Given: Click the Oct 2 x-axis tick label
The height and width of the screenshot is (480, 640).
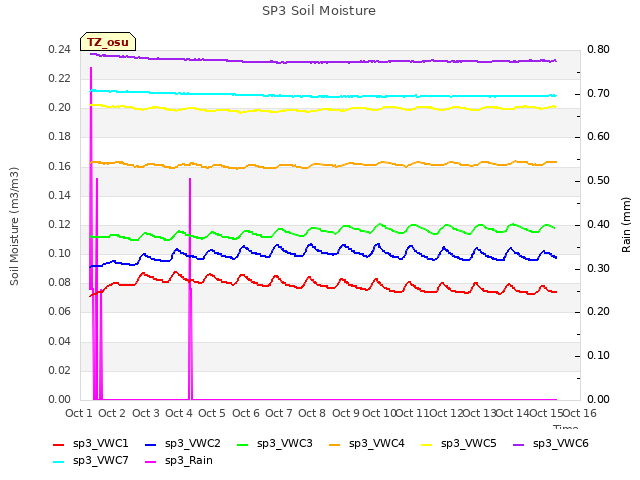Looking at the screenshot, I should [112, 413].
